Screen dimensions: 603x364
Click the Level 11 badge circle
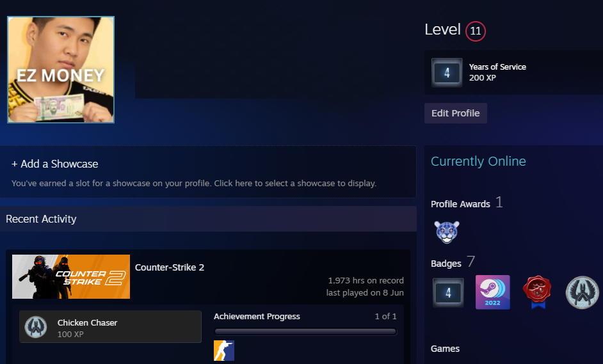point(476,31)
